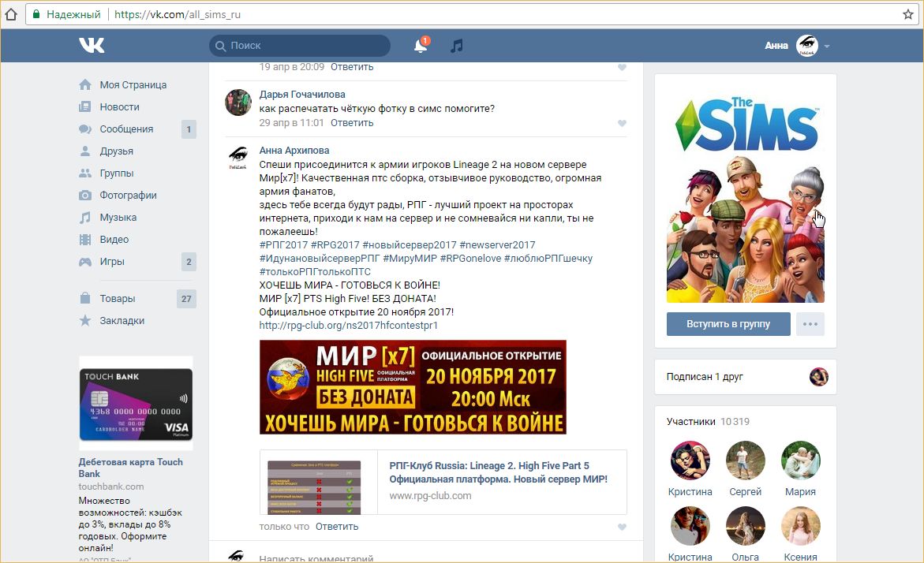Open member Сергей's avatar
924x563 pixels.
tap(746, 460)
